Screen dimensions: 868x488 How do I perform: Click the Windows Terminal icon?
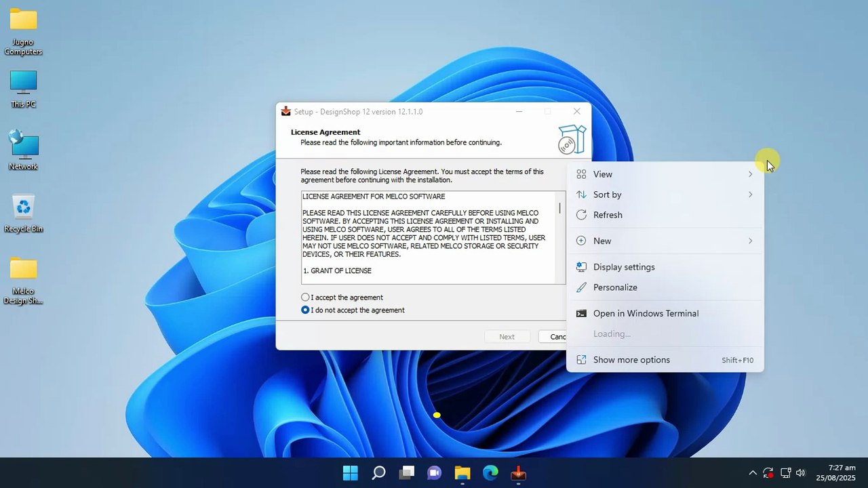pos(581,313)
